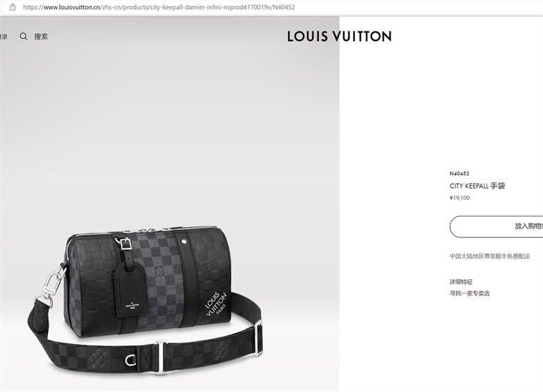This screenshot has height=392, width=543.
Task: Click the search magnifier icon
Action: pos(23,36)
